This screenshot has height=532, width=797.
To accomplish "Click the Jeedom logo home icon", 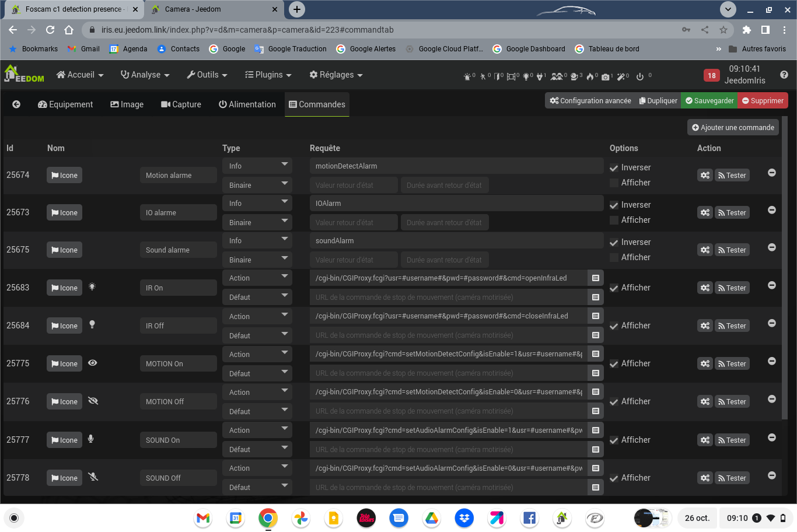I will (x=24, y=74).
